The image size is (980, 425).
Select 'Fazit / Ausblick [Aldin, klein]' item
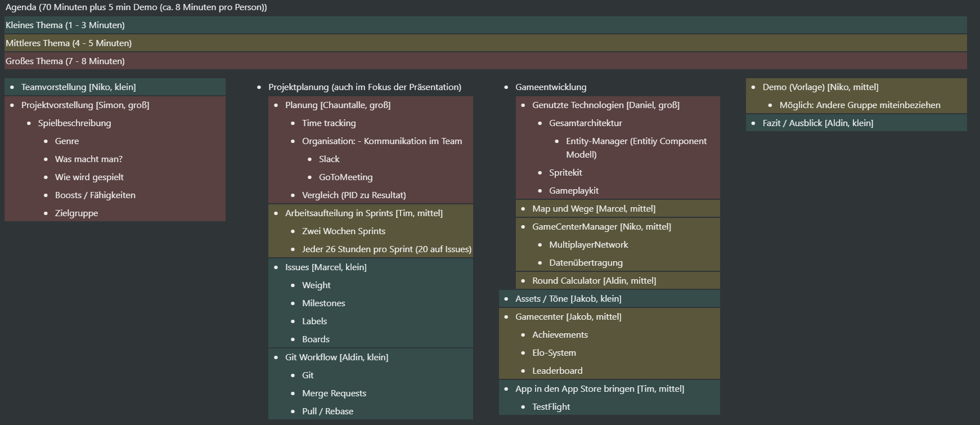click(818, 123)
